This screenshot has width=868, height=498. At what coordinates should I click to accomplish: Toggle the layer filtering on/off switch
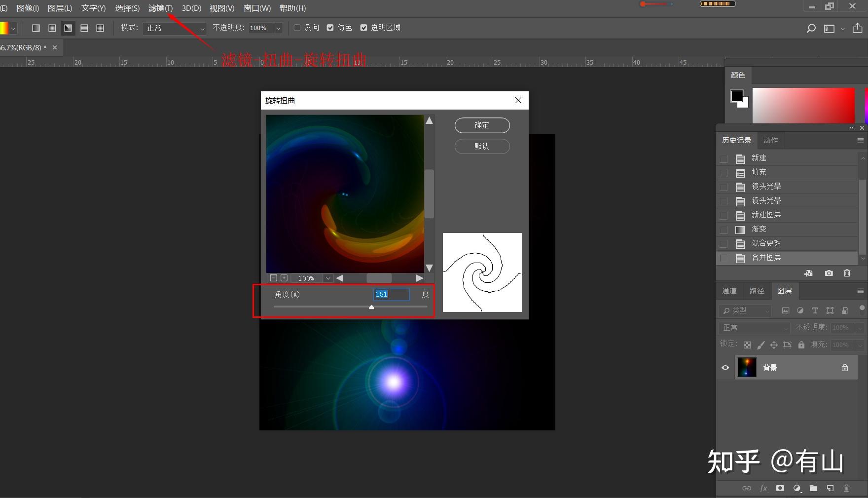[862, 309]
